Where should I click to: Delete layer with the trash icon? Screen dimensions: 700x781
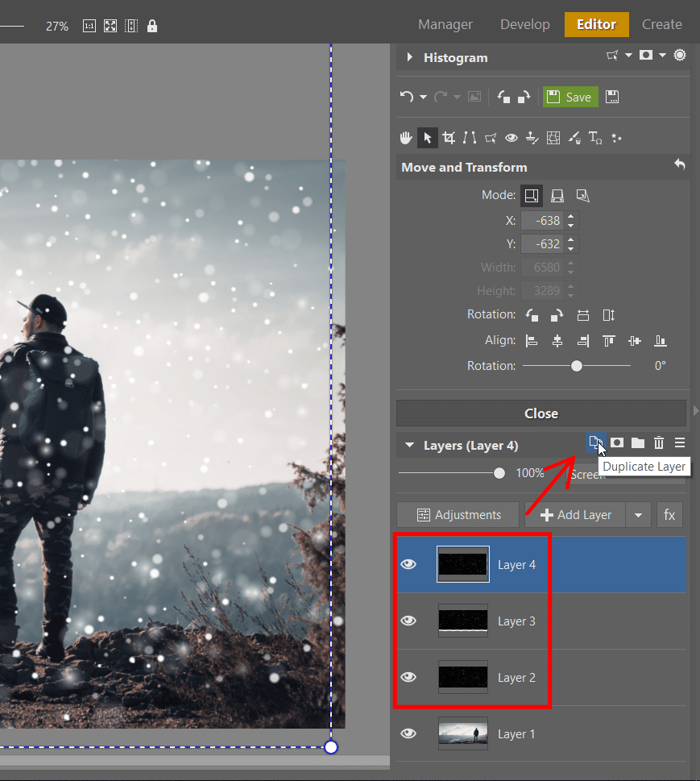point(659,442)
